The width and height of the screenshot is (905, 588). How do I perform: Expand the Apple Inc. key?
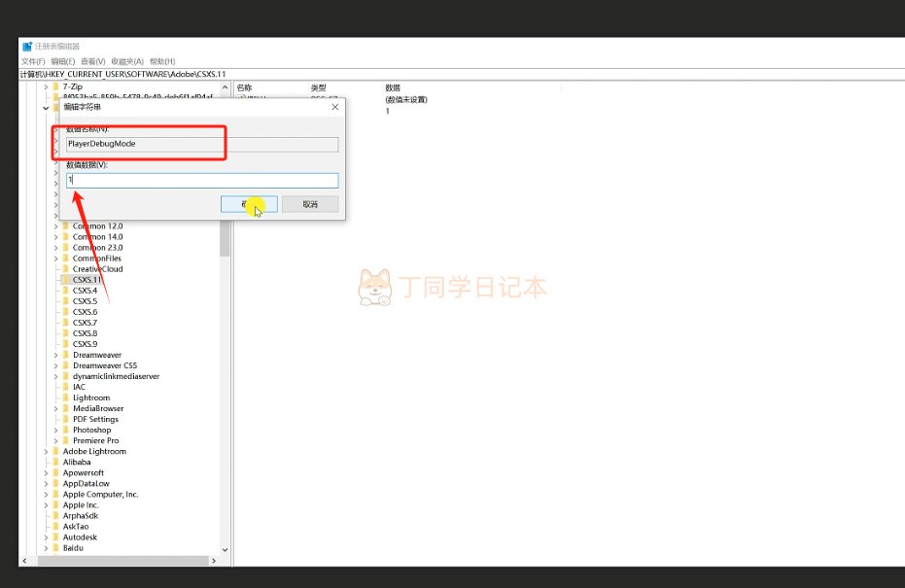(x=47, y=505)
